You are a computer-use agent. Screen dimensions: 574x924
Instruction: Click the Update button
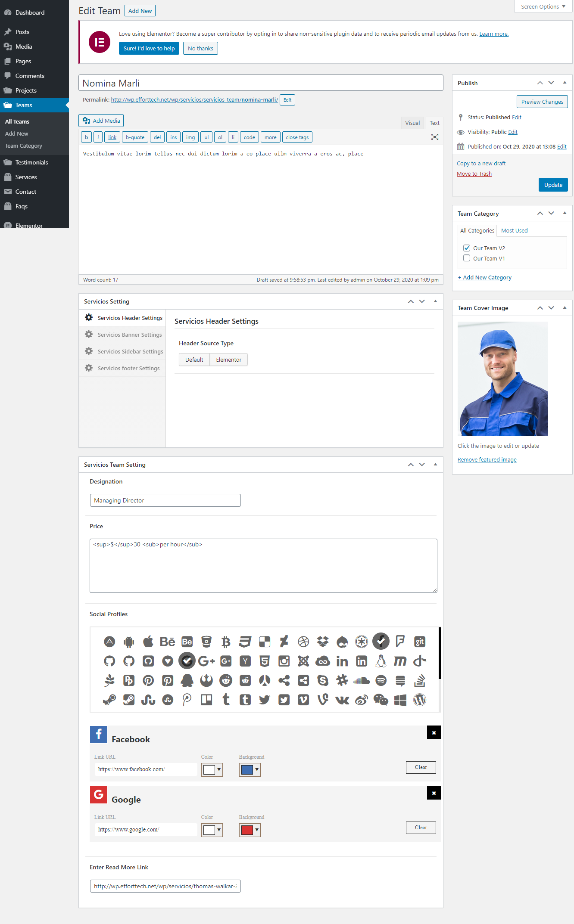553,185
